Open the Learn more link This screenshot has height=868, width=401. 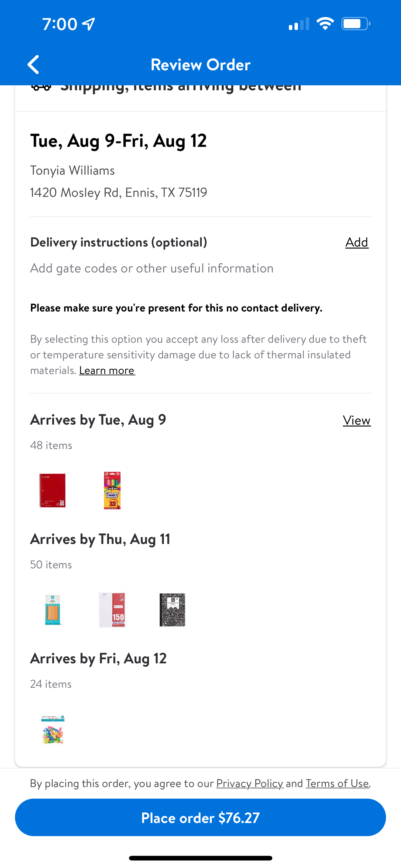coord(107,370)
